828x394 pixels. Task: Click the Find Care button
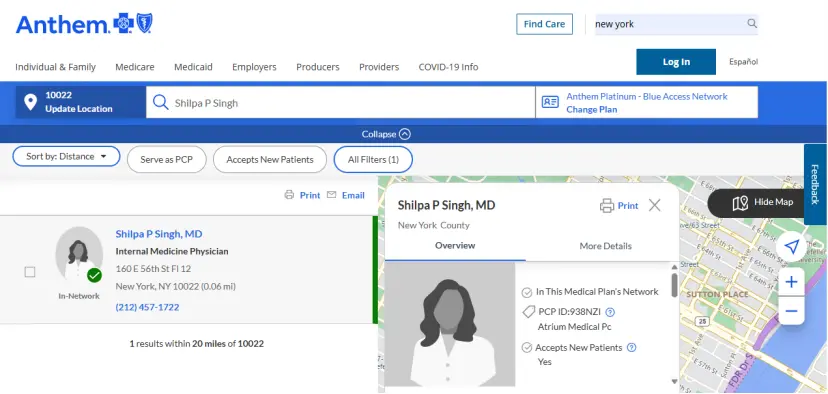pyautogui.click(x=544, y=24)
